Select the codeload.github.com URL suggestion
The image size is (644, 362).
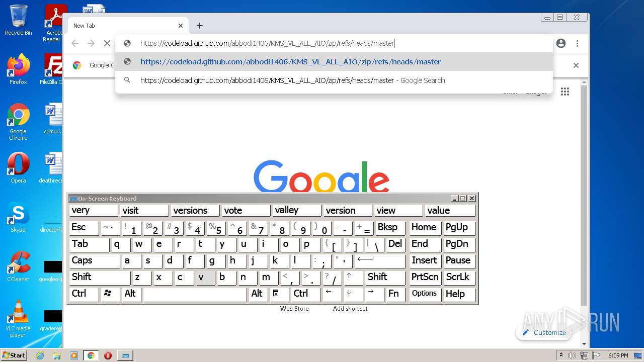(x=334, y=62)
